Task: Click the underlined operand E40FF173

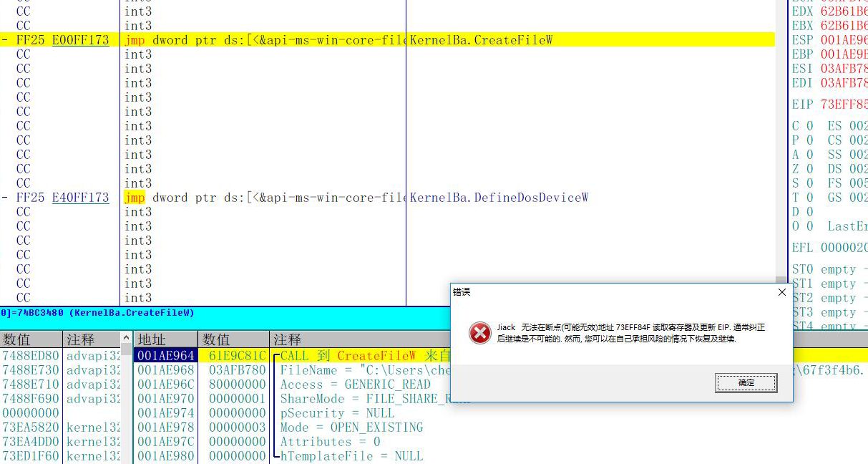Action: pyautogui.click(x=80, y=198)
